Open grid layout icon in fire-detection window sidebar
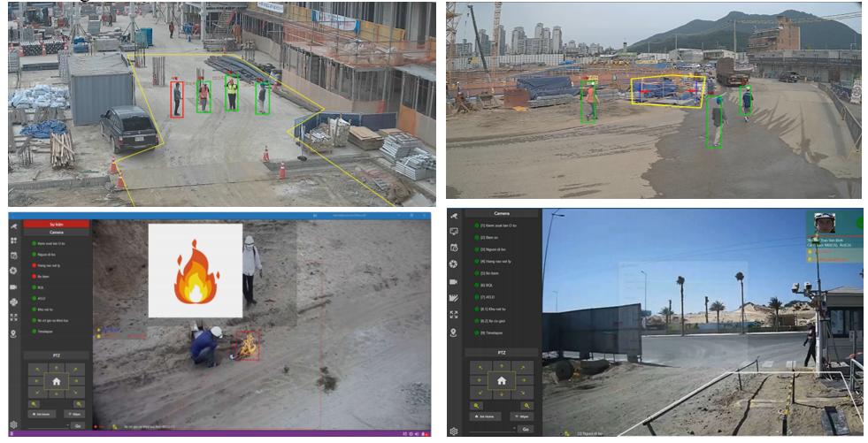Viewport: 868px width, 443px height. click(x=13, y=241)
